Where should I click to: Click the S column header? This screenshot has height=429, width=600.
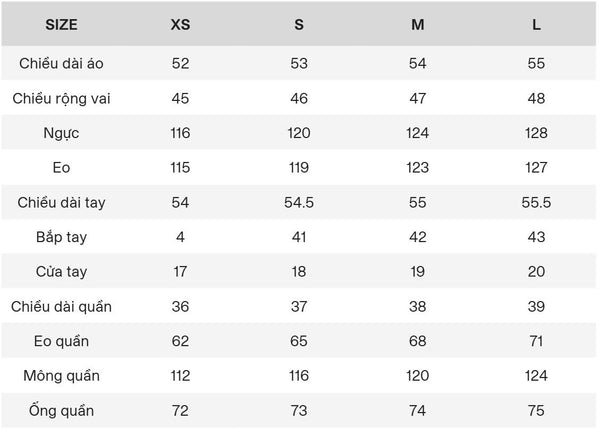[299, 25]
